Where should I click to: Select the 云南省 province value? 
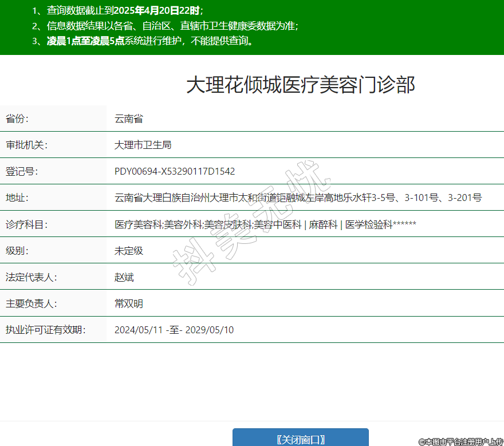(128, 119)
